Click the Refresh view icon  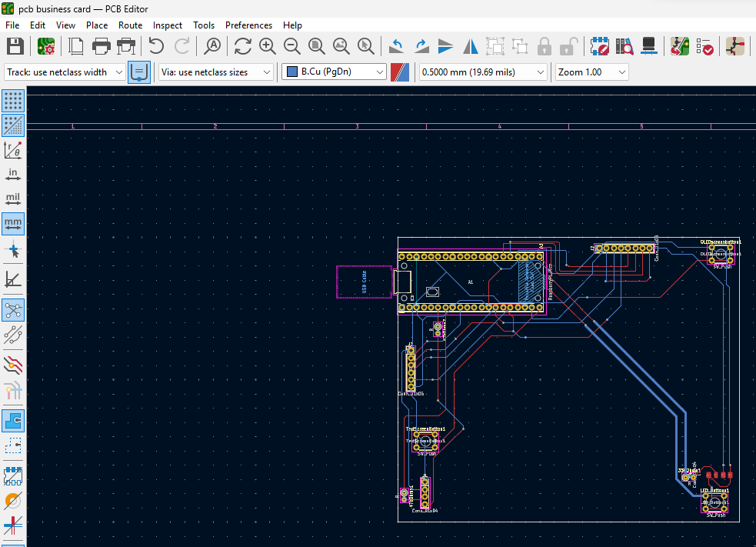coord(243,46)
